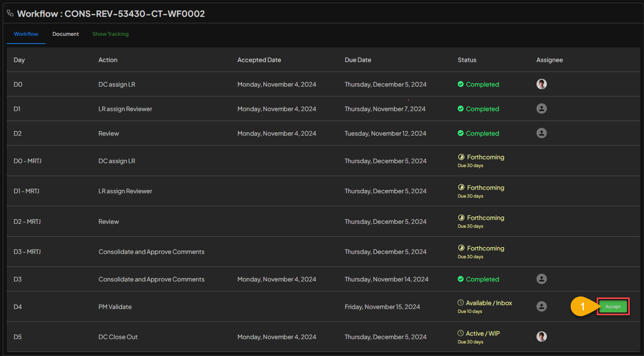
Task: Click the D4 Available / Inbox clock icon
Action: 461,303
